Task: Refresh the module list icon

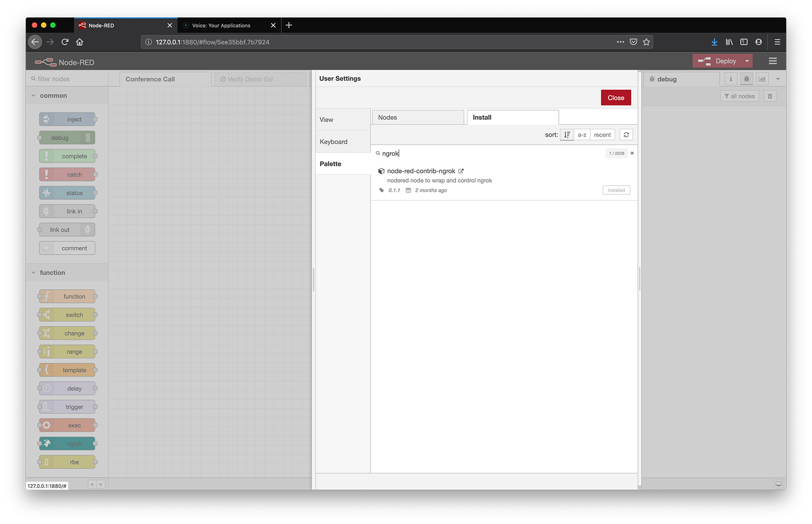Action: [626, 135]
